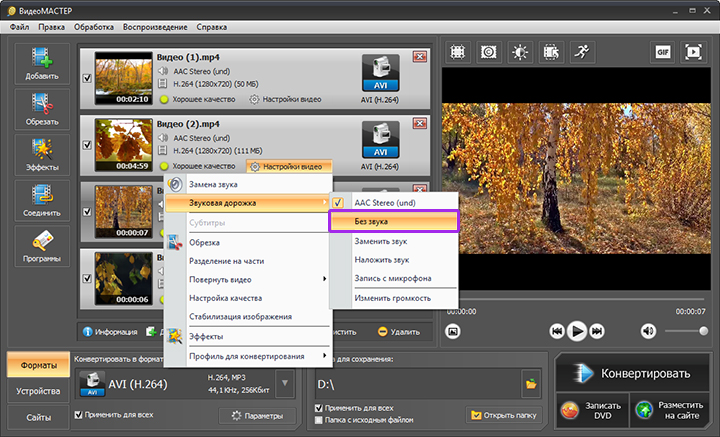Image resolution: width=720 pixels, height=437 pixels.
Task: Expand Профиль для конвертирования submenu
Action: 247,356
